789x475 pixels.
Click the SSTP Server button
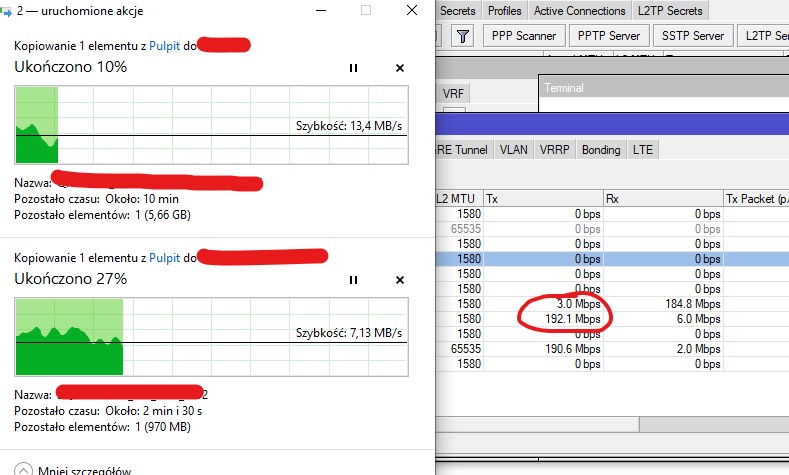coord(692,36)
